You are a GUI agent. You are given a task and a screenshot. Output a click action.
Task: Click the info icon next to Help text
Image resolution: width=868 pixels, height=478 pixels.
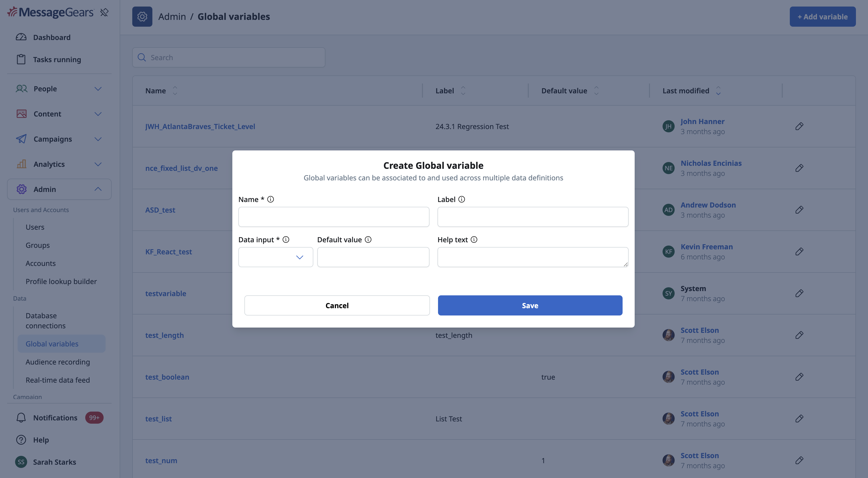point(474,240)
